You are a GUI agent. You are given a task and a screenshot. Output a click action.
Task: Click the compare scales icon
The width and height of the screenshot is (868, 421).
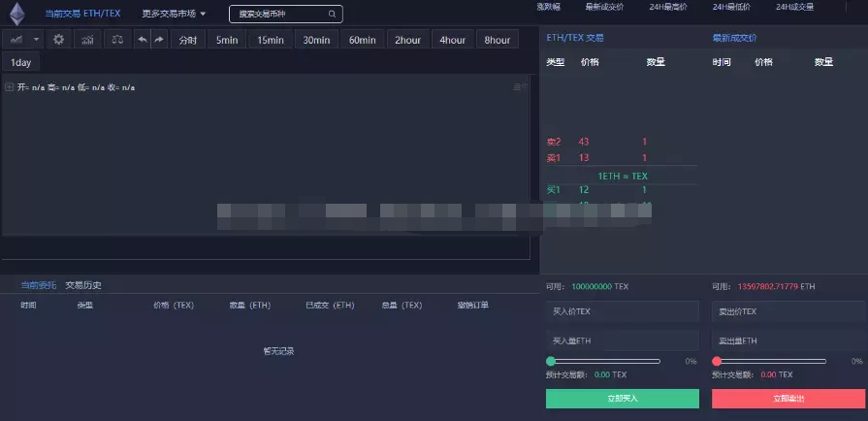coord(117,40)
